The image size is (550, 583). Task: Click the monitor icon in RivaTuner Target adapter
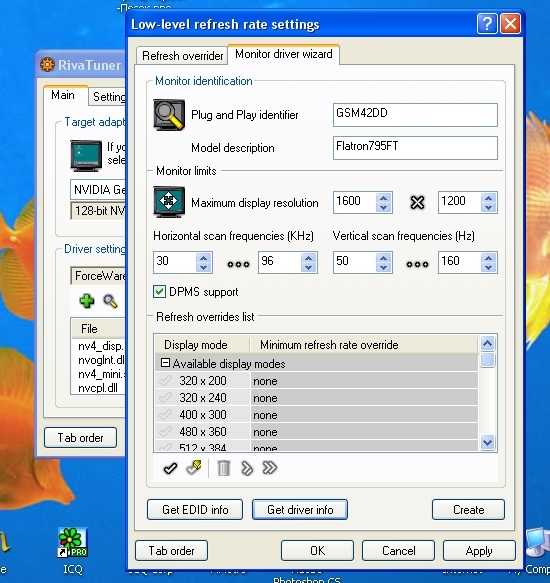tap(86, 155)
